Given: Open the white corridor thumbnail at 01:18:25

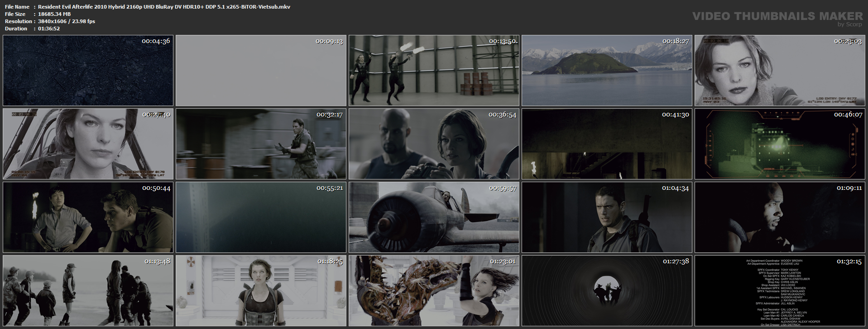Looking at the screenshot, I should (x=261, y=290).
